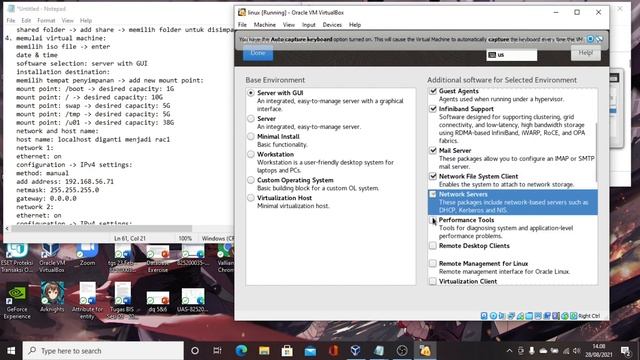Open Arknights desktop shortcut
This screenshot has width=640, height=360.
[52, 298]
